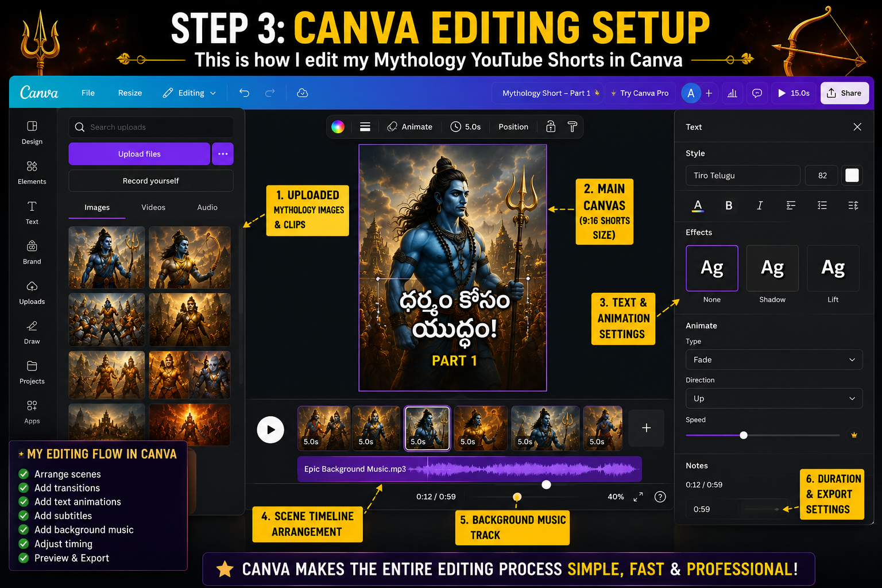This screenshot has width=882, height=588.
Task: Select the Text tool in the sidebar
Action: tap(32, 212)
